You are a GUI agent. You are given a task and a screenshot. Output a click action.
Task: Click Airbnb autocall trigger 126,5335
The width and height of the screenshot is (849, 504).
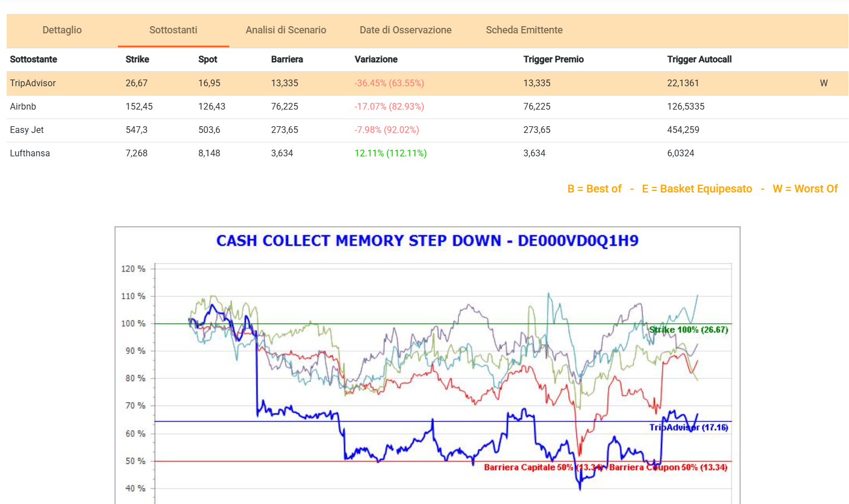click(x=686, y=107)
